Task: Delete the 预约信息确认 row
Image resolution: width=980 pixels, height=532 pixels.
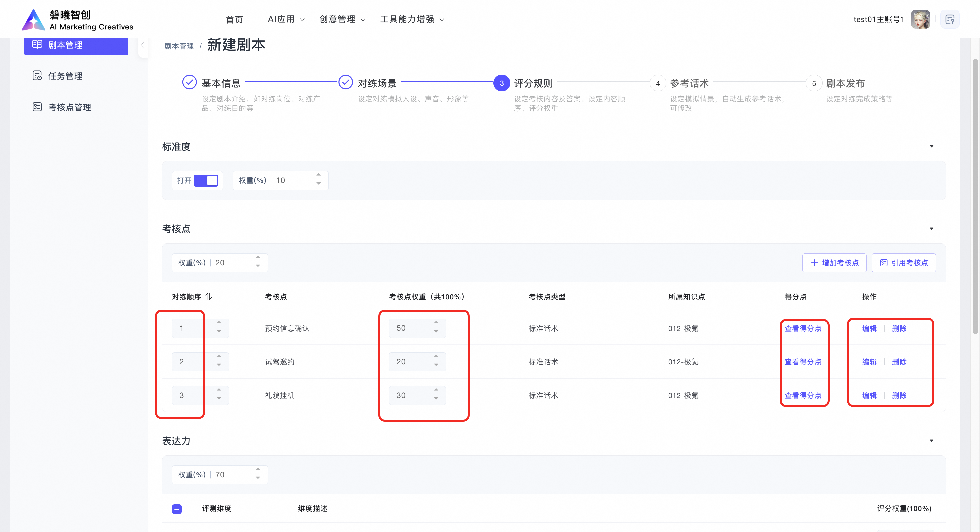Action: [x=899, y=328]
